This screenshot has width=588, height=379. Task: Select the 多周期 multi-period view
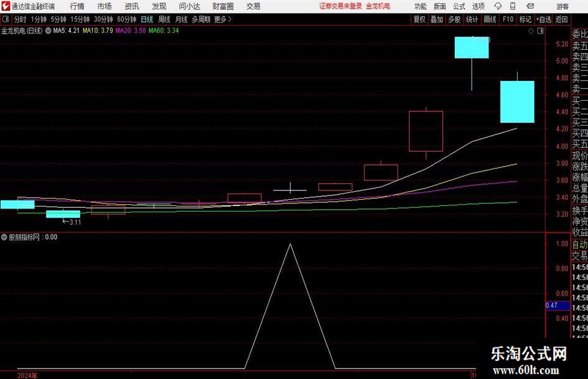(x=201, y=19)
